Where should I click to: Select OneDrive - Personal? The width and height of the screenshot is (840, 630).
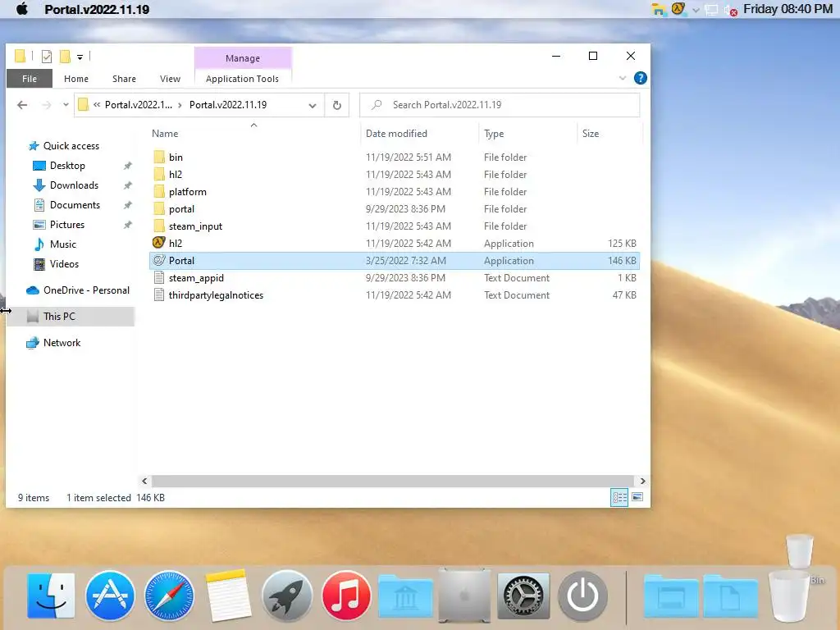click(85, 290)
